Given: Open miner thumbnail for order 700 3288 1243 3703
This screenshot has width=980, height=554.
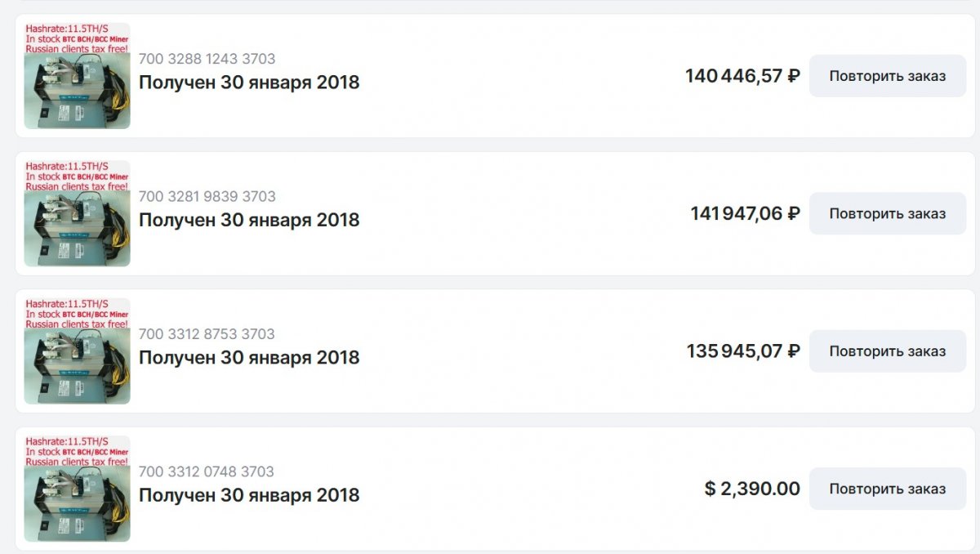Looking at the screenshot, I should 77,76.
